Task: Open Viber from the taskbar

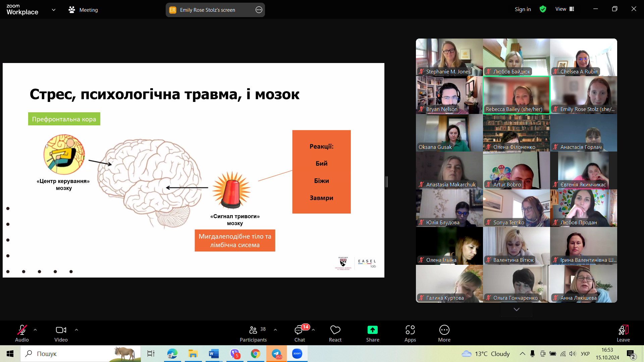Action: click(235, 354)
